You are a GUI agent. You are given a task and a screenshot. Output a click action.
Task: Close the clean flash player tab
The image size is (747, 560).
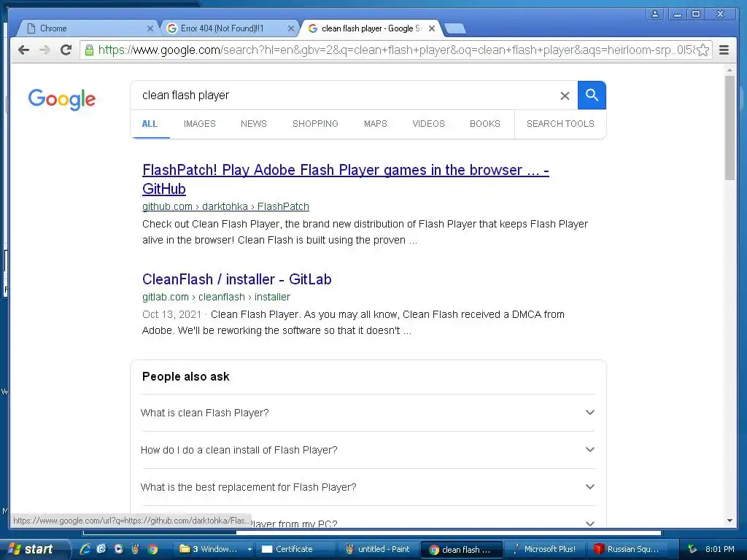click(432, 28)
